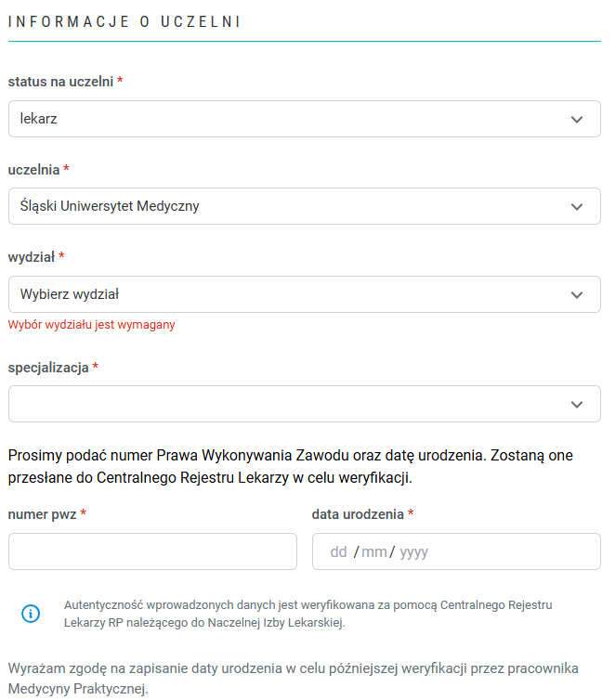The width and height of the screenshot is (615, 700).
Task: Select the 'yyyy' year segment of birth date
Action: [414, 552]
